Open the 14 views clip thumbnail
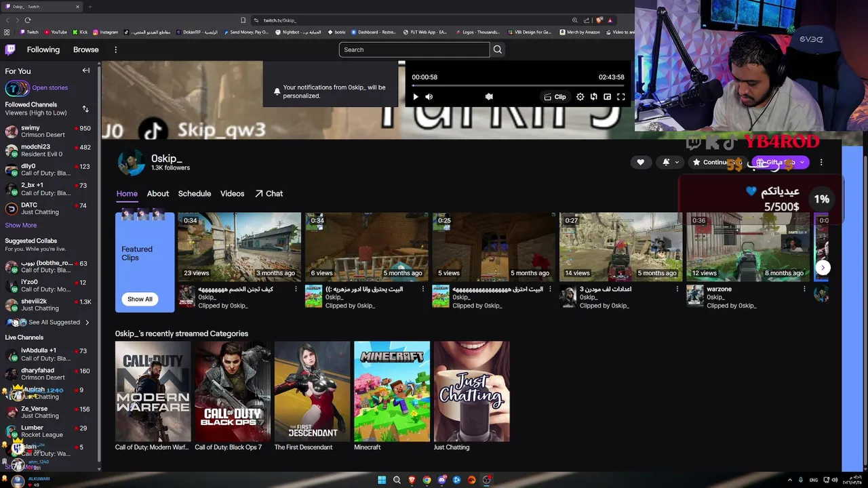Image resolution: width=868 pixels, height=488 pixels. tap(620, 247)
